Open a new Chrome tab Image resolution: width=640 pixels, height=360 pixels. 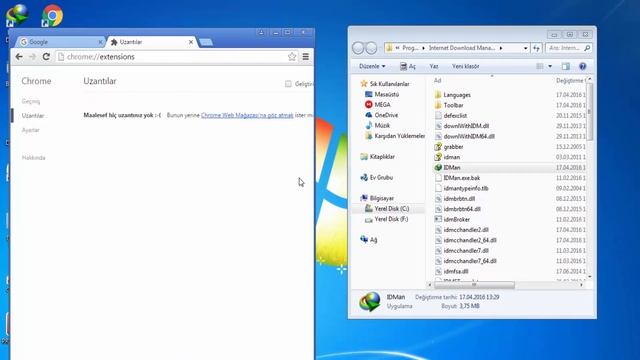[x=206, y=42]
